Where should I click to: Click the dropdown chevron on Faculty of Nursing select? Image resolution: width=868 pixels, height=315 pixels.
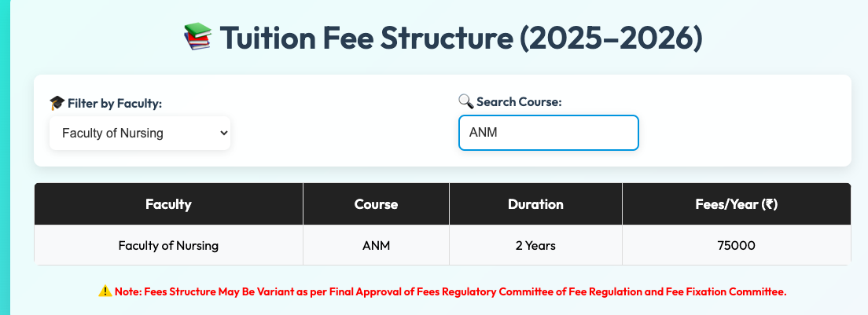[223, 133]
